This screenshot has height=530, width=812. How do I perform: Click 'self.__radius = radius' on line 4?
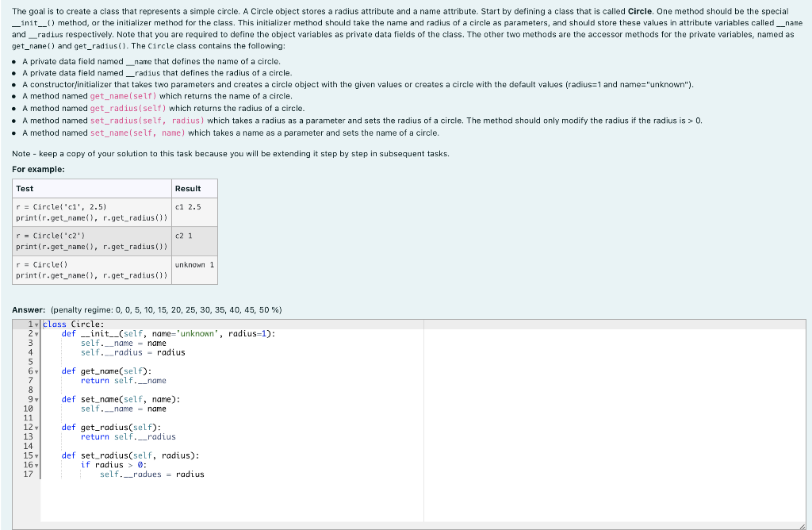coord(132,352)
